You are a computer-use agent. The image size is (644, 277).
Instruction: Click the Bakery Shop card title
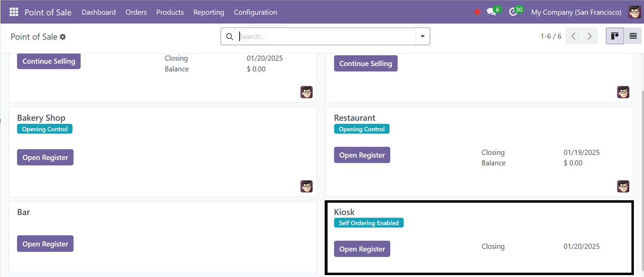point(41,118)
